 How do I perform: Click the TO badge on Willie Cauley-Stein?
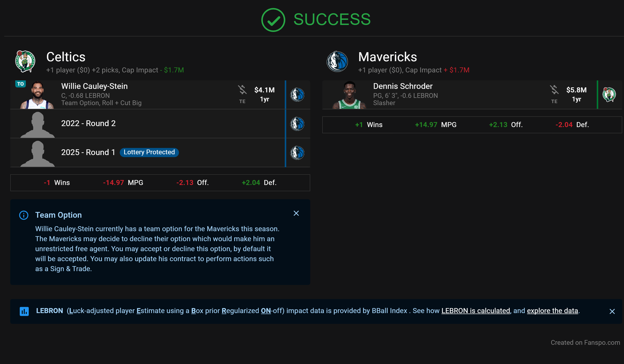pos(20,84)
